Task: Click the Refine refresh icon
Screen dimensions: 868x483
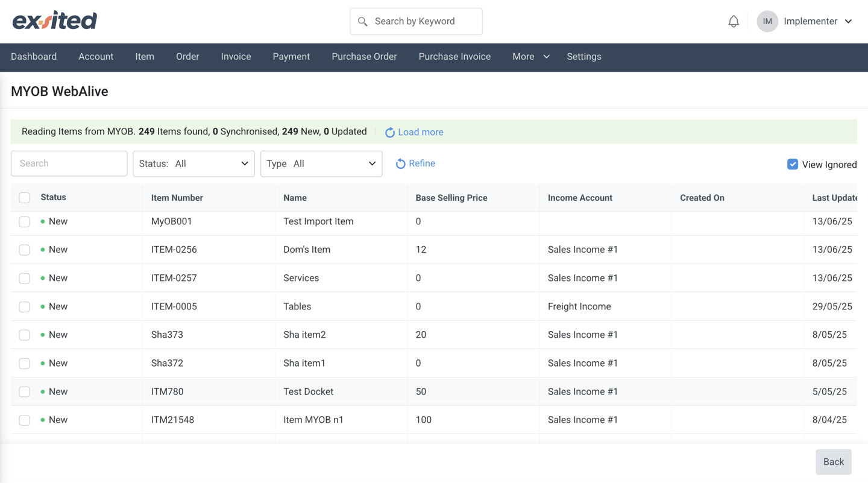Action: 400,163
